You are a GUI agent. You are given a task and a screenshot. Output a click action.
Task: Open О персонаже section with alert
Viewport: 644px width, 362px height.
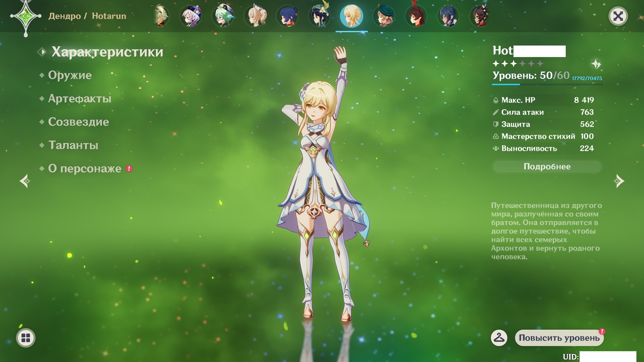pyautogui.click(x=85, y=169)
